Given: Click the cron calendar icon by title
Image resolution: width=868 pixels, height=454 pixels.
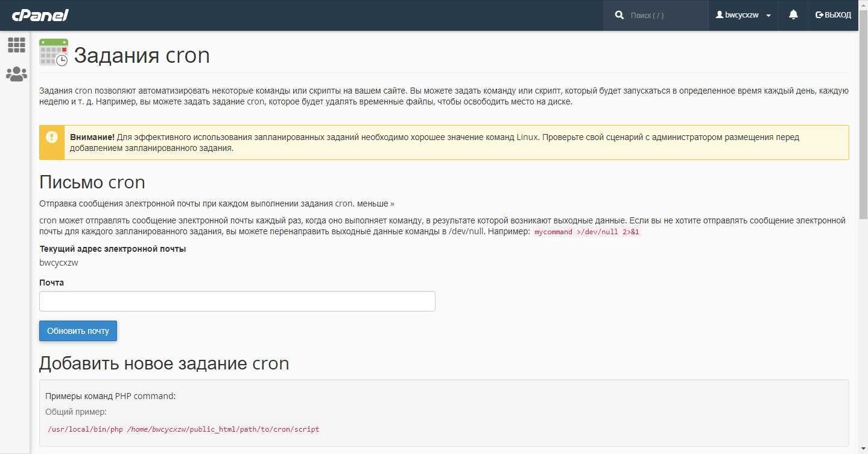Looking at the screenshot, I should [54, 53].
